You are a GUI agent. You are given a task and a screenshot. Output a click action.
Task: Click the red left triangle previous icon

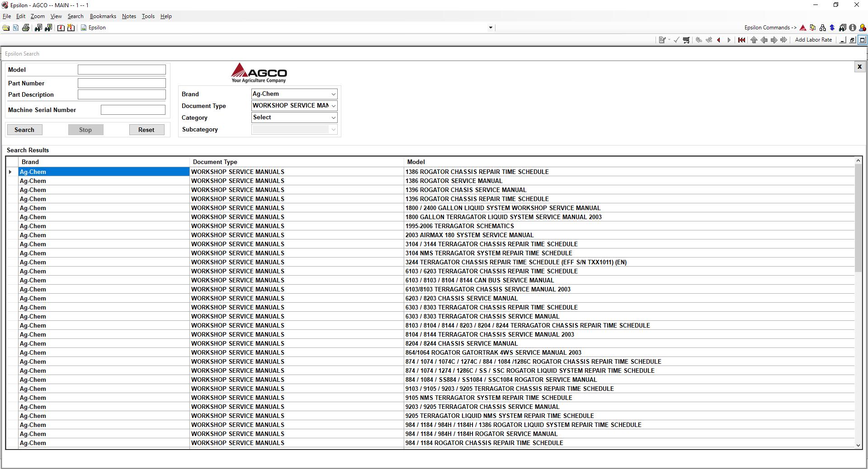point(718,40)
